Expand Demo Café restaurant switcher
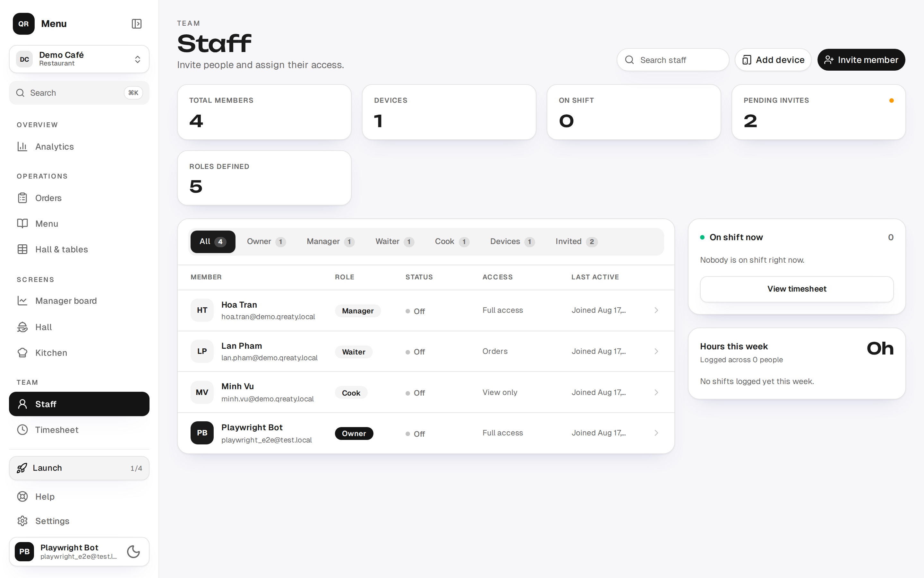 [x=79, y=59]
